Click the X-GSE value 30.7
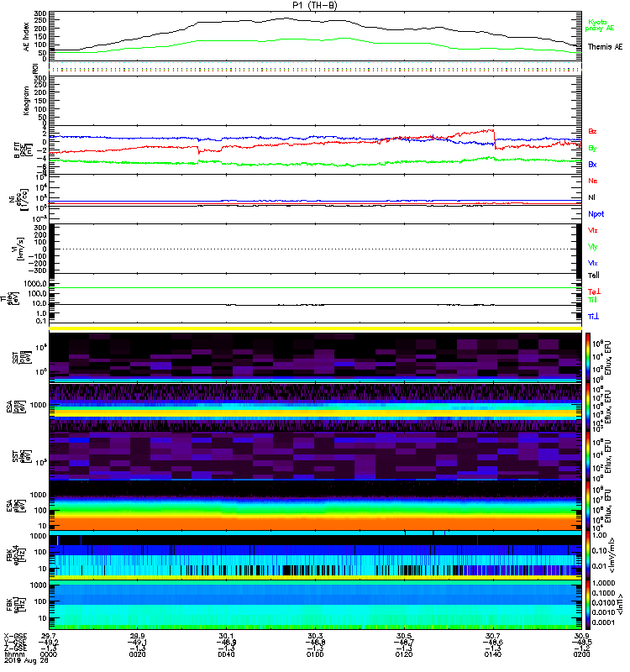 click(493, 636)
